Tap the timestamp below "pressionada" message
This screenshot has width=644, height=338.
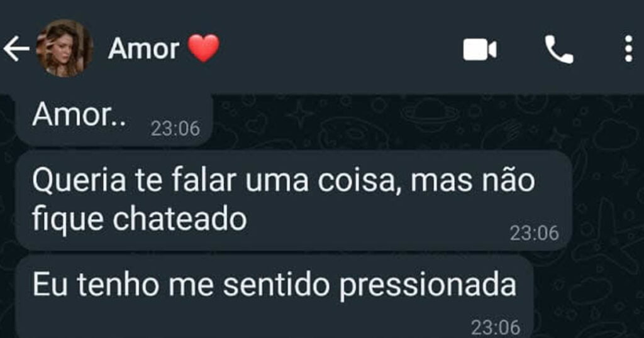point(496,327)
